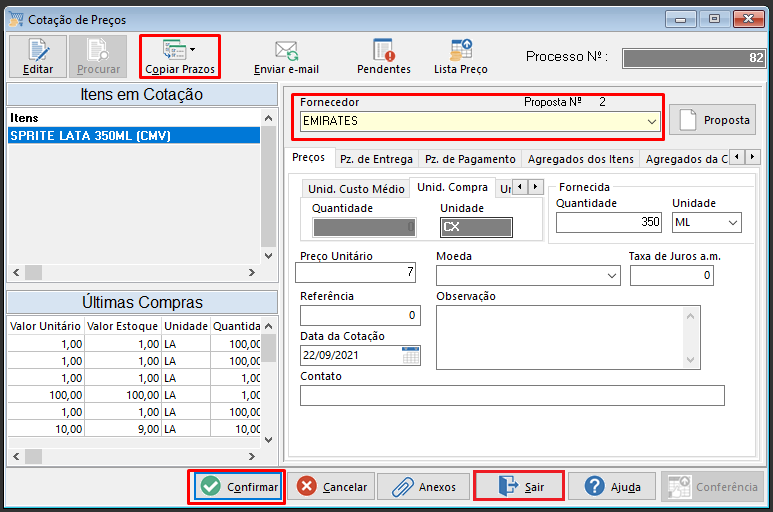Viewport: 773px width, 512px height.
Task: Select the Unid. Compra tab
Action: (452, 187)
